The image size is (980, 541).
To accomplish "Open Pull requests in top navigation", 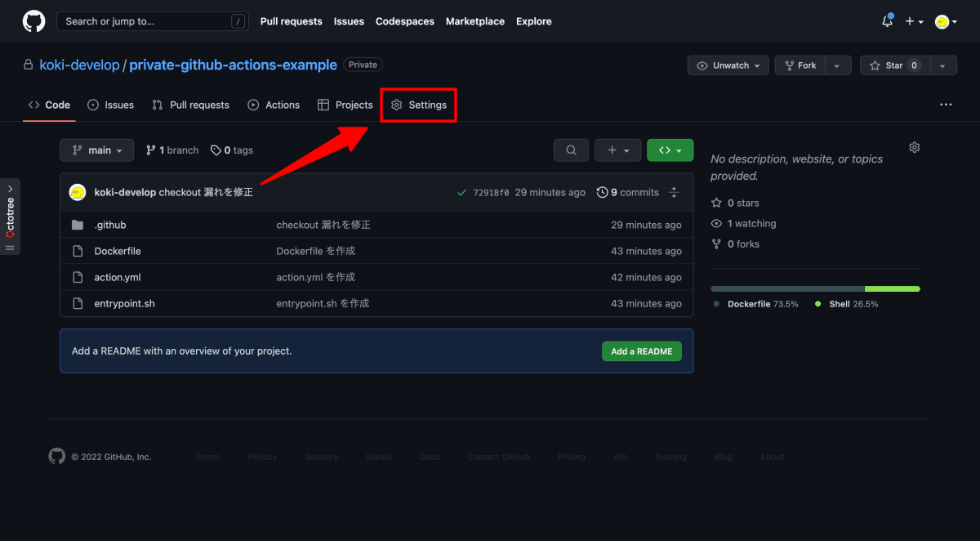I will tap(292, 21).
